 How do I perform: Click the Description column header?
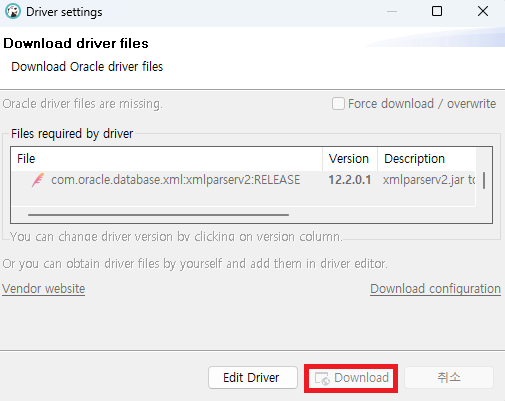click(427, 159)
